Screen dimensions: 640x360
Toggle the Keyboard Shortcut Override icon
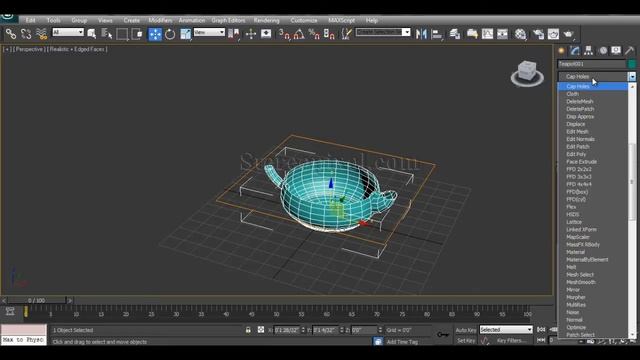coord(266,34)
